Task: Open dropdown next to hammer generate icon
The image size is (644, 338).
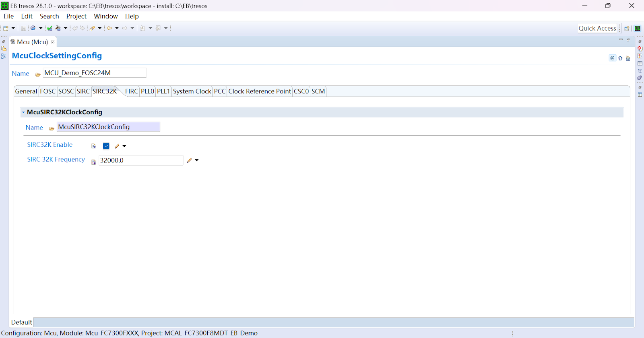Action: (x=66, y=28)
